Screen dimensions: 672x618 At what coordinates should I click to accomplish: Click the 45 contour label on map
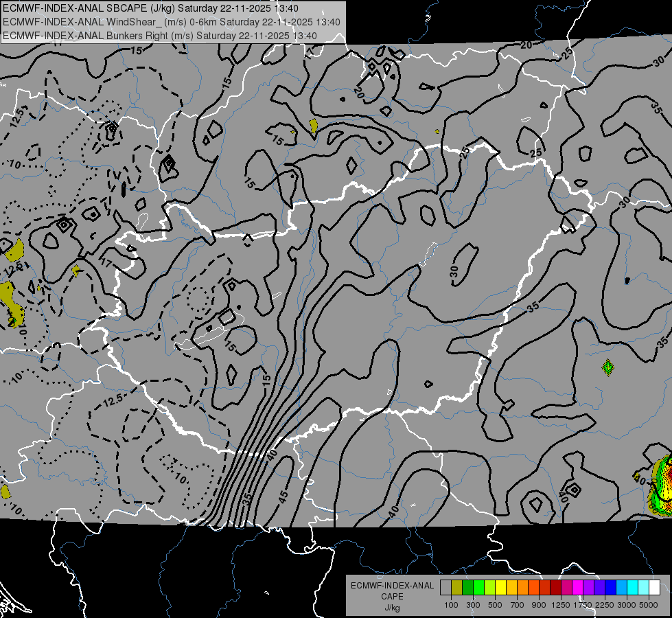[283, 496]
